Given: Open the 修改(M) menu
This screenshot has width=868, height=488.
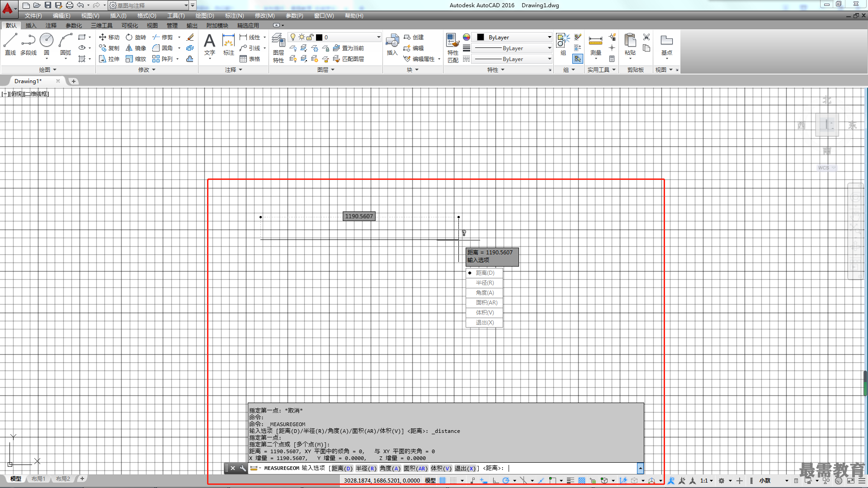Looking at the screenshot, I should [264, 15].
